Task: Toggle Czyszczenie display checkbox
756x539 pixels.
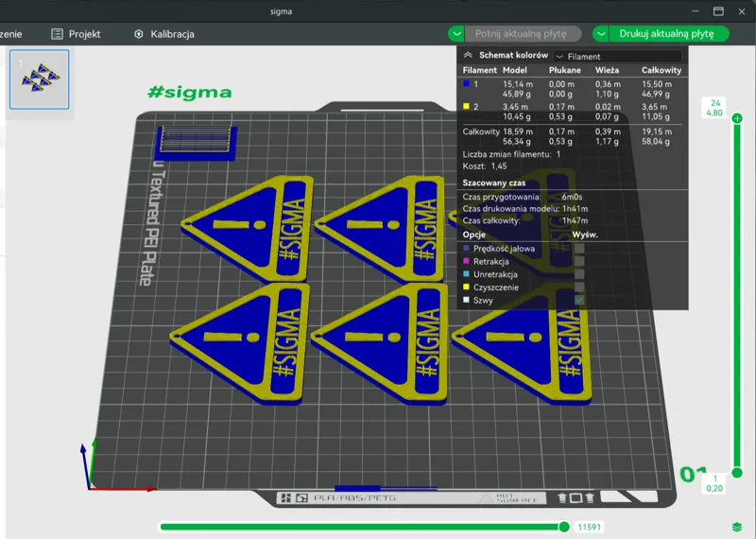Action: click(x=579, y=287)
